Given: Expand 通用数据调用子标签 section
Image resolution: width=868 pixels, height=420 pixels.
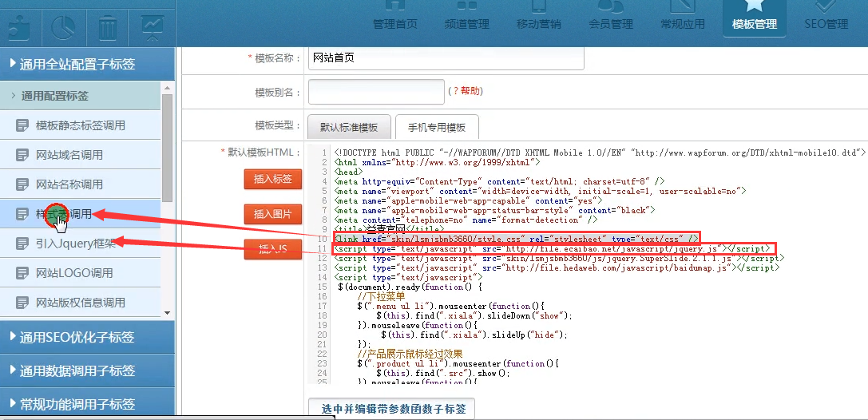Looking at the screenshot, I should coord(77,370).
